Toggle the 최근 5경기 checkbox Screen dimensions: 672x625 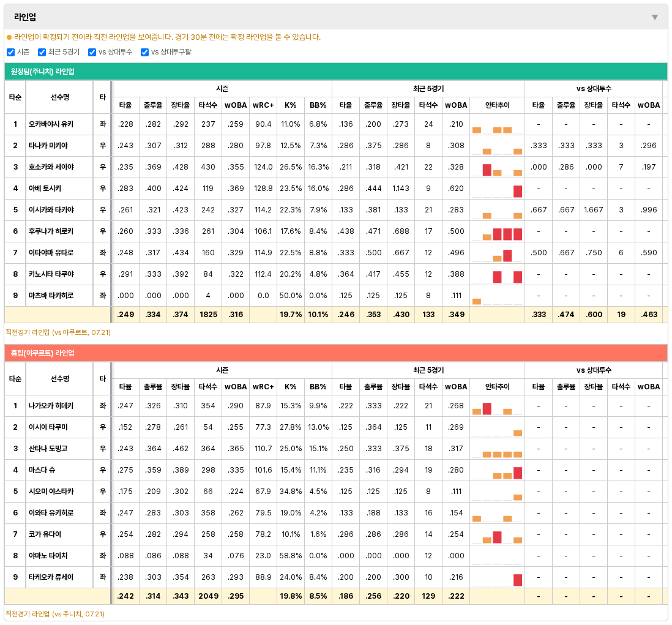[42, 52]
